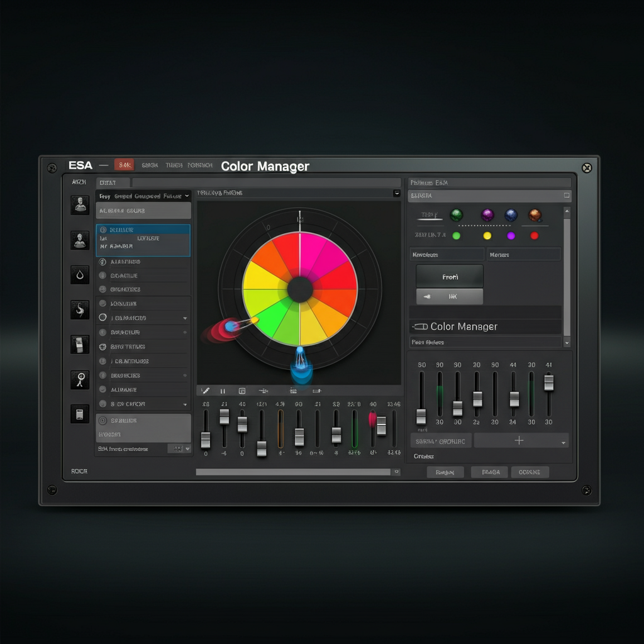Open the topmost bust portrait sidebar icon

point(80,204)
